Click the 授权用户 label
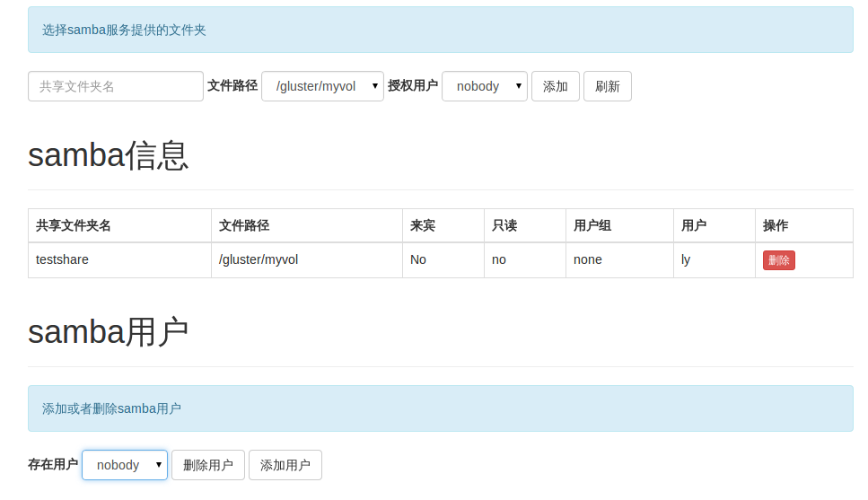This screenshot has height=500, width=868. (x=413, y=86)
